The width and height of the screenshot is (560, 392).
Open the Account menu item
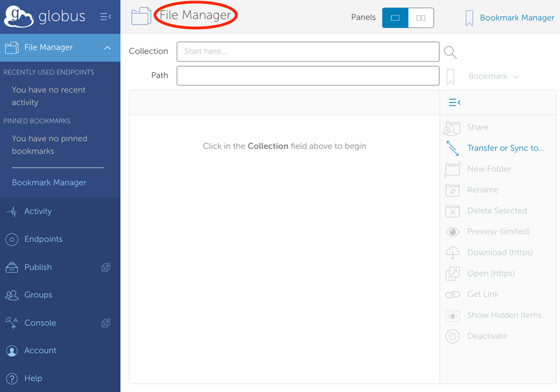(x=40, y=350)
